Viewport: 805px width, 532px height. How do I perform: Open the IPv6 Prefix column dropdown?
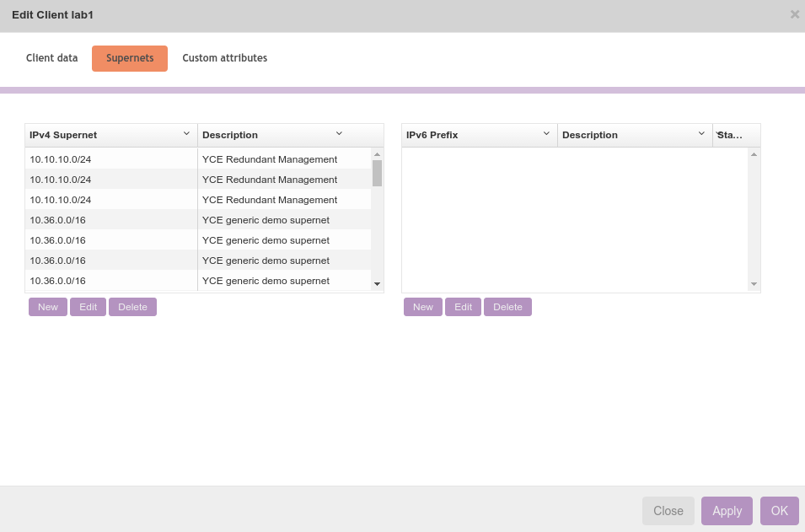(546, 134)
